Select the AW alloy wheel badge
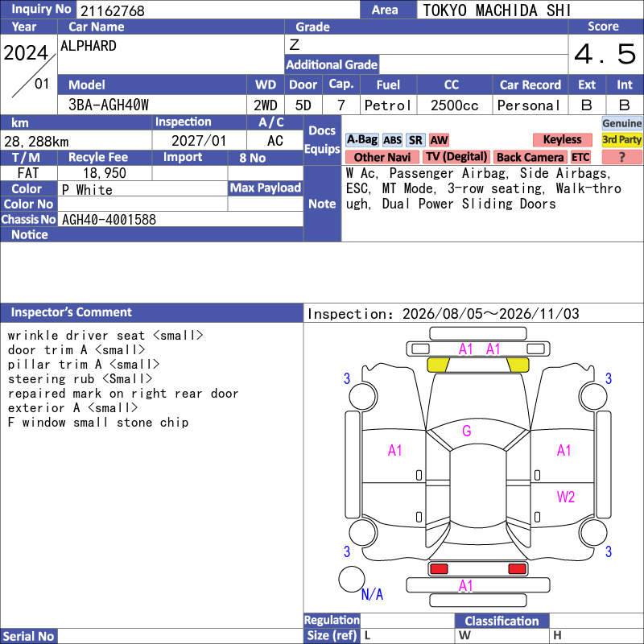The image size is (644, 644). click(439, 140)
